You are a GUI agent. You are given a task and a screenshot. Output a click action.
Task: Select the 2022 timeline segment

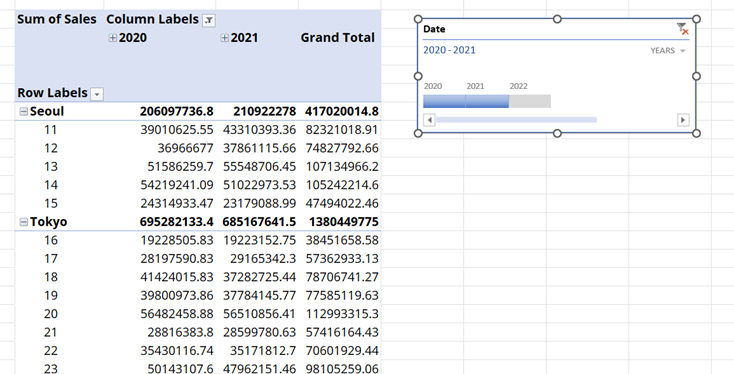pyautogui.click(x=530, y=101)
